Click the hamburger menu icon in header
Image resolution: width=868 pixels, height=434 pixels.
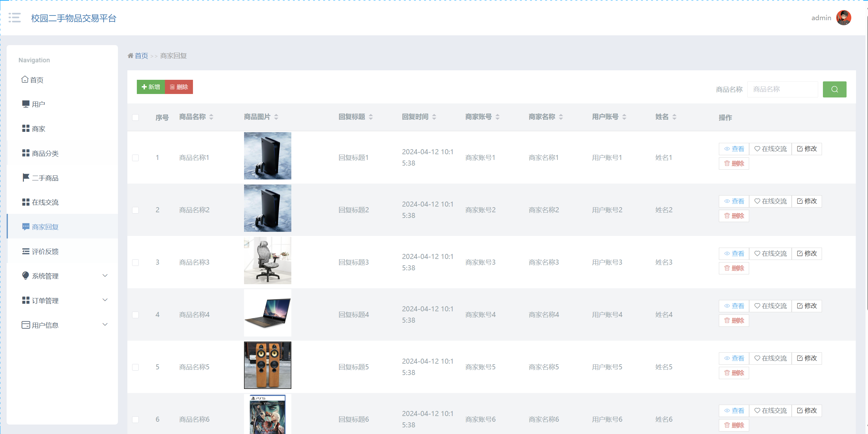[x=15, y=18]
